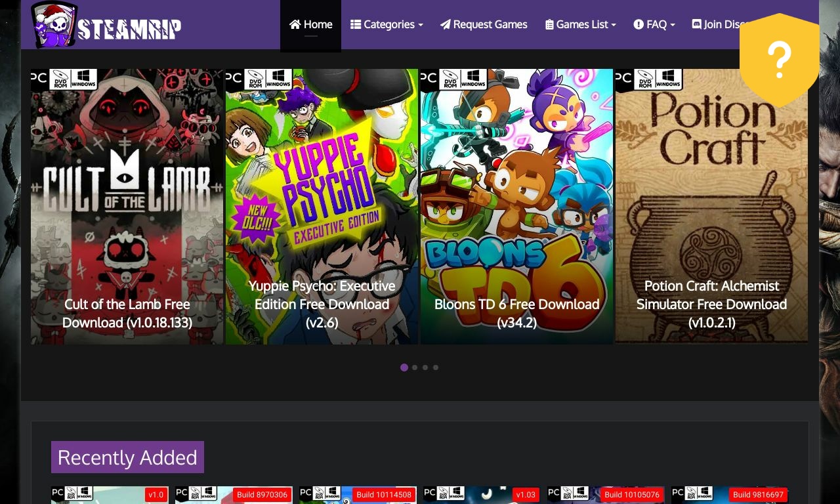Image resolution: width=840 pixels, height=504 pixels.
Task: Click the paper plane Request Games icon
Action: pos(445,24)
